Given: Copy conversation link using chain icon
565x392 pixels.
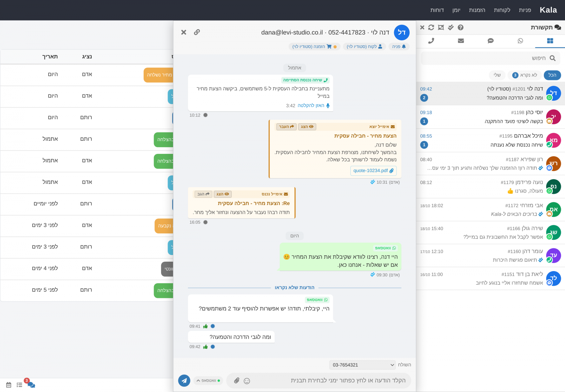Looking at the screenshot, I should pos(197,32).
